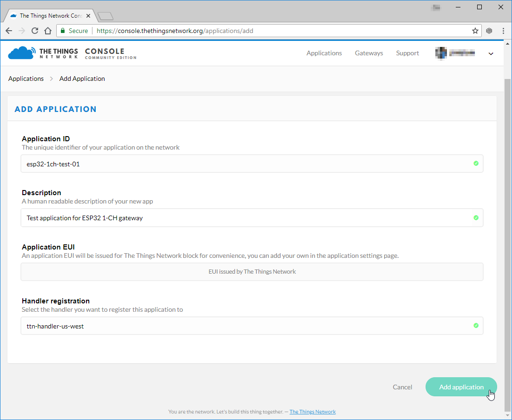Viewport: 512px width, 420px height.
Task: Open a new browser tab
Action: tap(105, 16)
